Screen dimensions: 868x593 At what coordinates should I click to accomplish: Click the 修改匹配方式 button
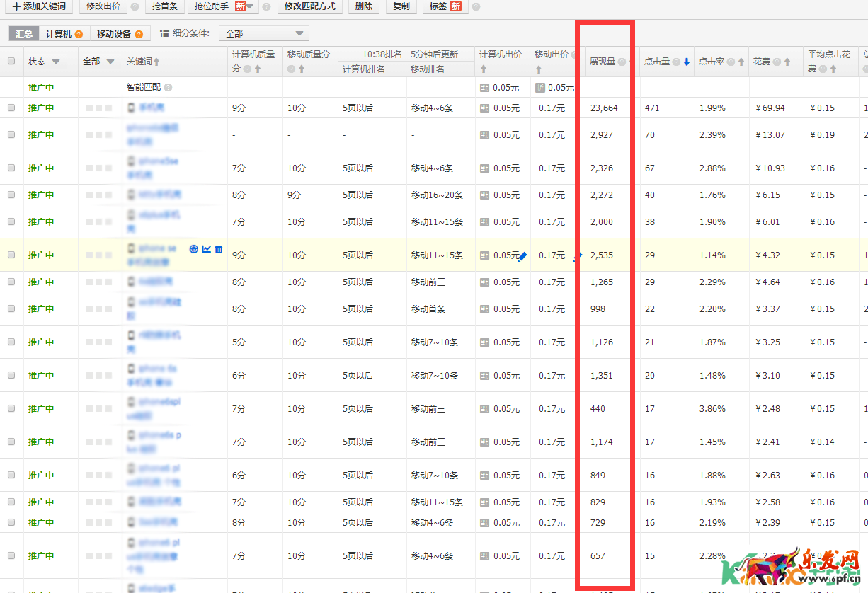(x=309, y=6)
